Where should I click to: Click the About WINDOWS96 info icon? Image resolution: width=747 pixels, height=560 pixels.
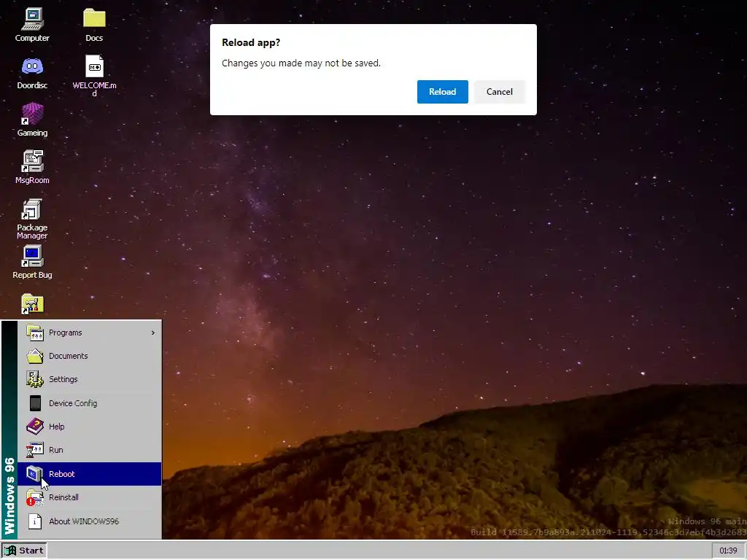click(35, 521)
